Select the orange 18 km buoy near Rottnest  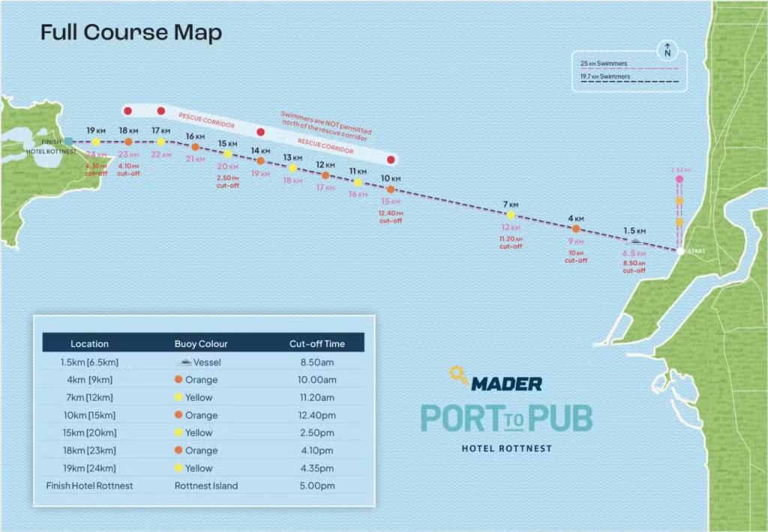pos(128,142)
